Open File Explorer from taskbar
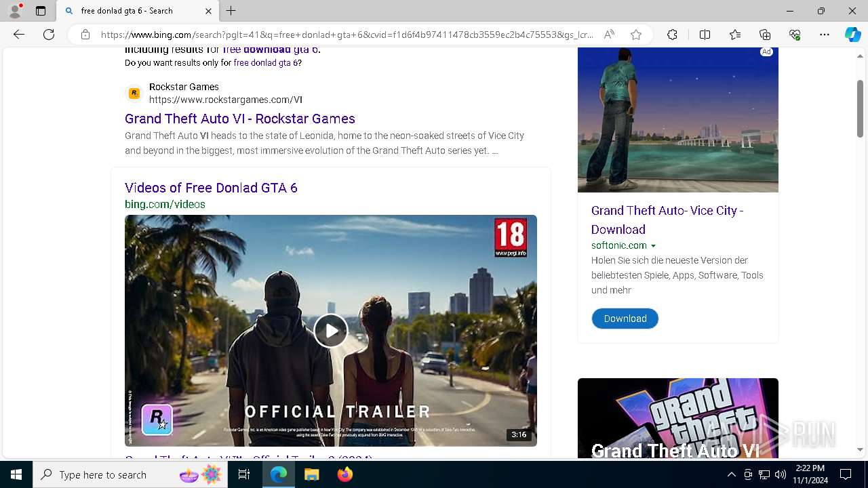Image resolution: width=868 pixels, height=488 pixels. click(x=311, y=474)
